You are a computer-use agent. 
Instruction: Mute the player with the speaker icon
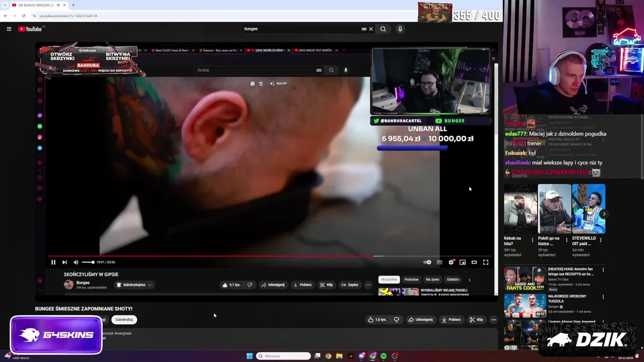point(76,262)
